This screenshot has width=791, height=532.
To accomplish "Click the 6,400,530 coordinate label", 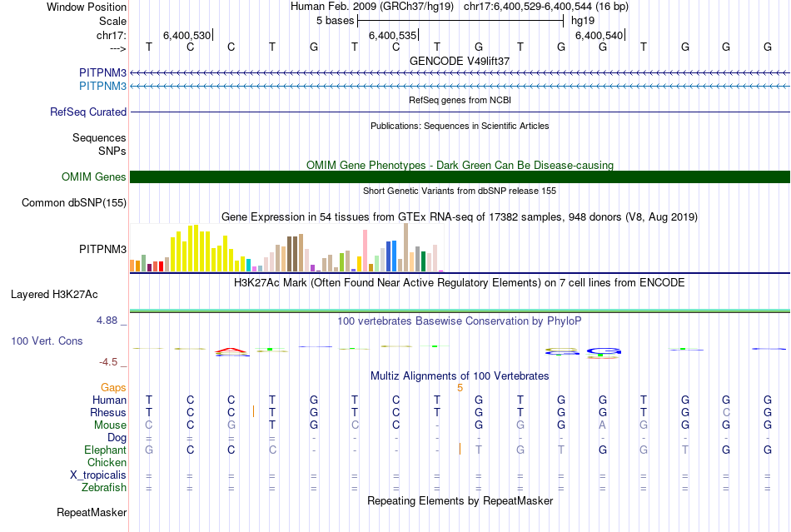I will click(x=187, y=35).
